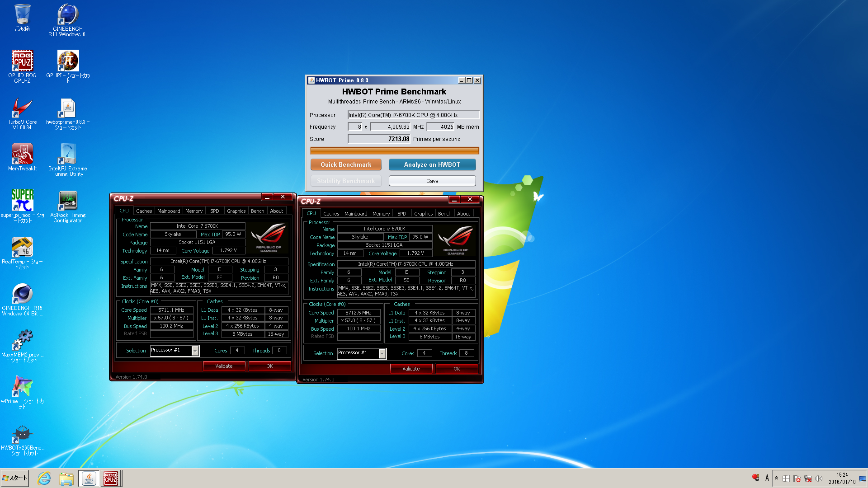Open SPD tab in left CPU-Z window
Viewport: 868px width, 488px height.
coord(215,211)
